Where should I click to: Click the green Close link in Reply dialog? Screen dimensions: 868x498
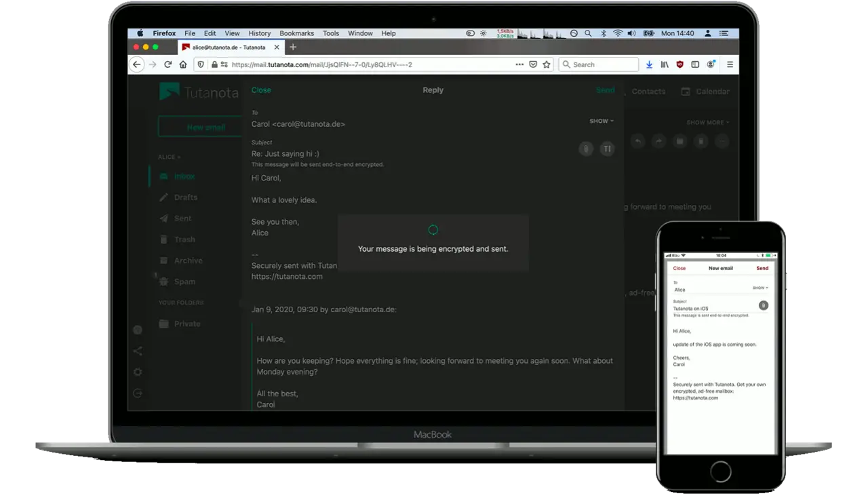[261, 90]
